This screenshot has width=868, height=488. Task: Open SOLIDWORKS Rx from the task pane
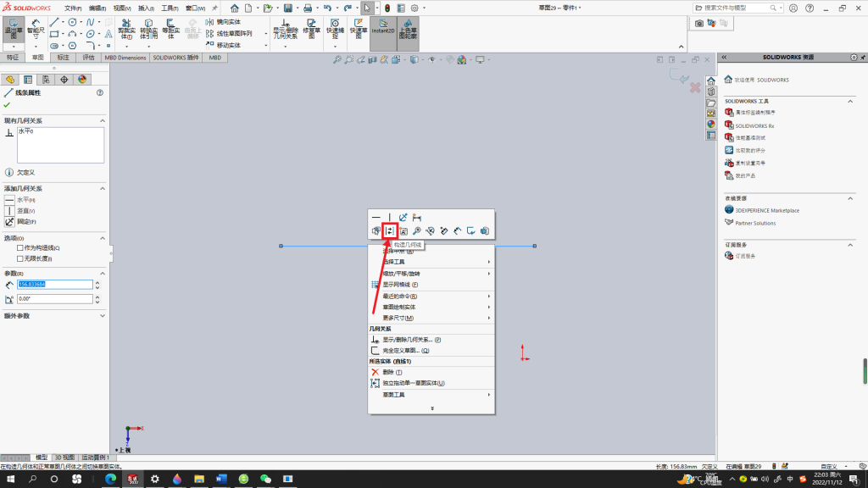coord(754,126)
